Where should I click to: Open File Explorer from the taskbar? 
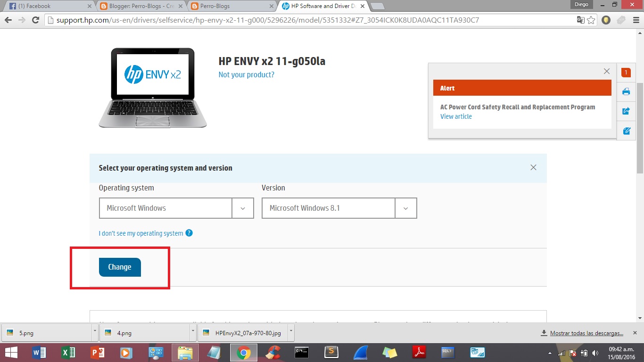pos(185,353)
